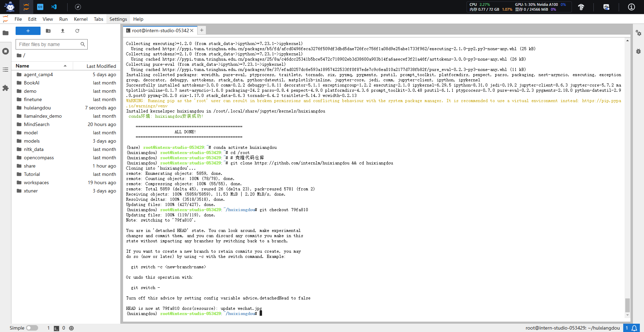Open the View menu
Screen dimensions: 644x332
click(48, 19)
